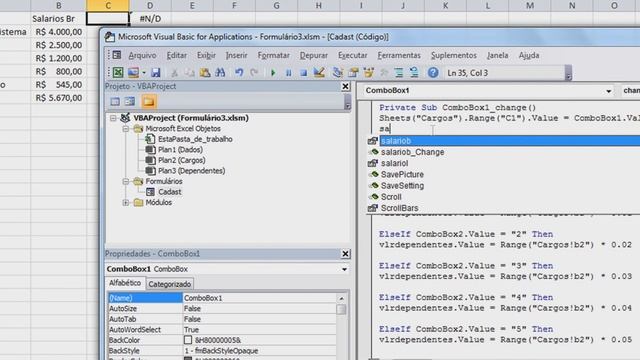Open Find with the binoculars icon
Image resolution: width=640 pixels, height=360 pixels.
(x=220, y=73)
